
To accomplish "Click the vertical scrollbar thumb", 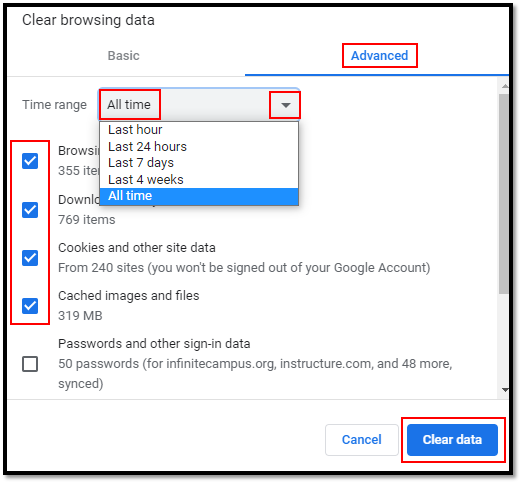I will [504, 194].
